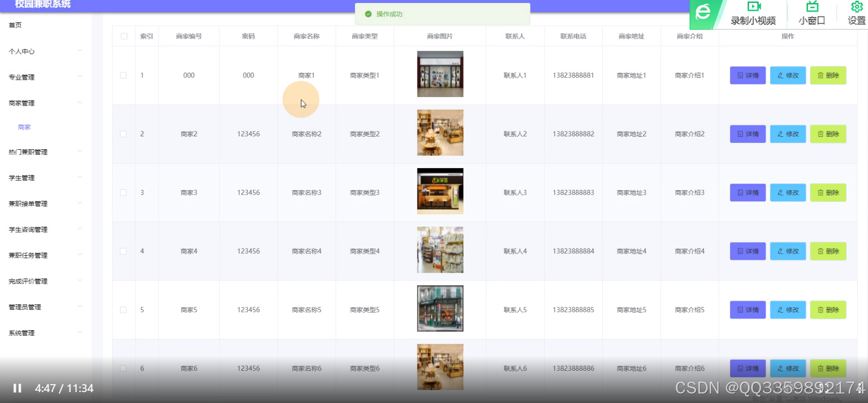This screenshot has height=403, width=868.
Task: Expand the 热门兼职管理 chevron
Action: pyautogui.click(x=80, y=151)
